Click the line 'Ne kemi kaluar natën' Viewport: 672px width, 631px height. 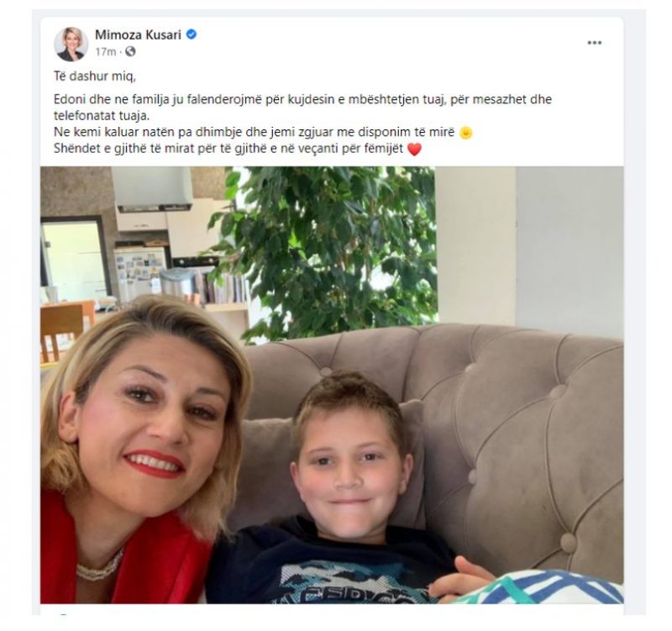254,132
